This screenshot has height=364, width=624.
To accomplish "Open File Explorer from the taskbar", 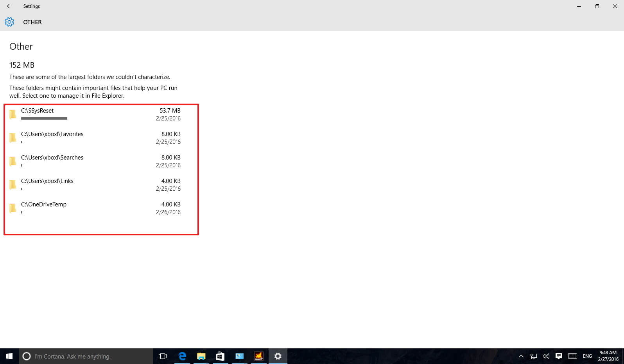I will (x=201, y=356).
